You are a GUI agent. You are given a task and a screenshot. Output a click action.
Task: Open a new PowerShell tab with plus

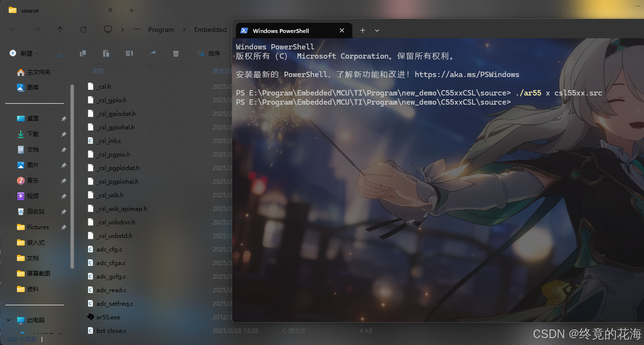coord(362,30)
